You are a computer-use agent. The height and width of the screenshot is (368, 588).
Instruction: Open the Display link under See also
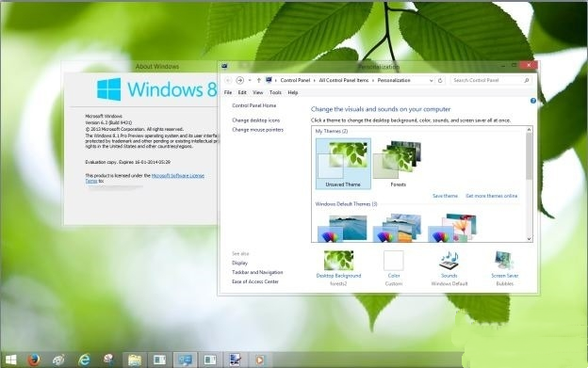click(x=239, y=263)
